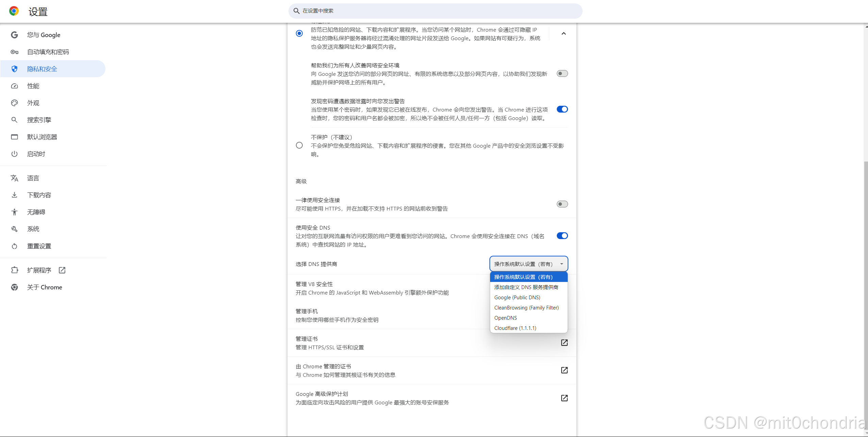Select the 性能 speedometer icon

pyautogui.click(x=14, y=86)
